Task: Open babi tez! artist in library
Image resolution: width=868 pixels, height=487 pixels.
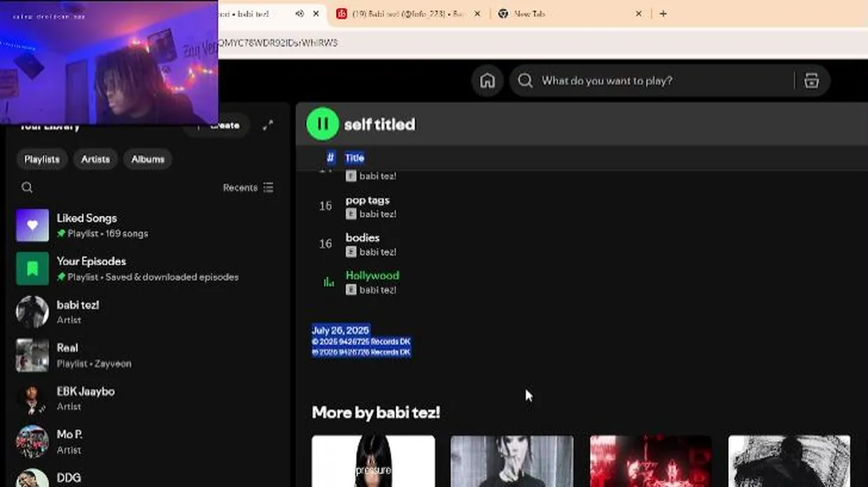Action: (x=145, y=312)
